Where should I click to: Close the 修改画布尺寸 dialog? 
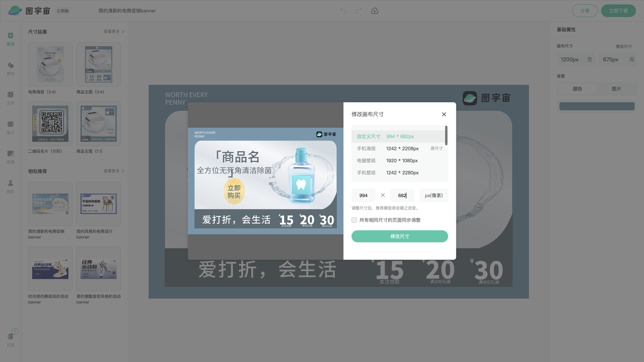tap(444, 114)
